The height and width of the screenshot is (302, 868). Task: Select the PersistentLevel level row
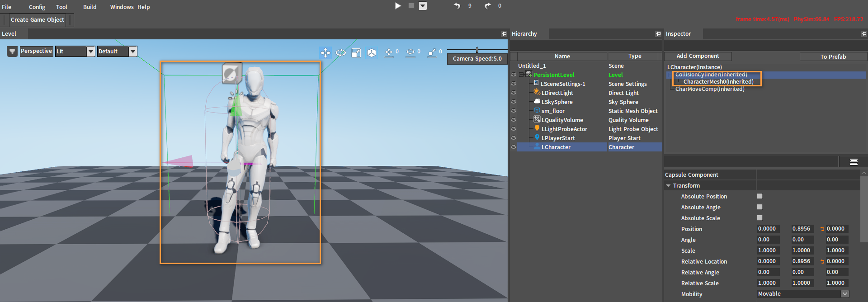(590, 75)
